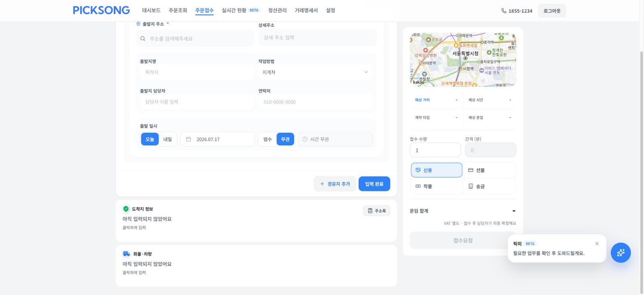
Task: Click the Kakao map thumbnail
Action: [x=463, y=60]
